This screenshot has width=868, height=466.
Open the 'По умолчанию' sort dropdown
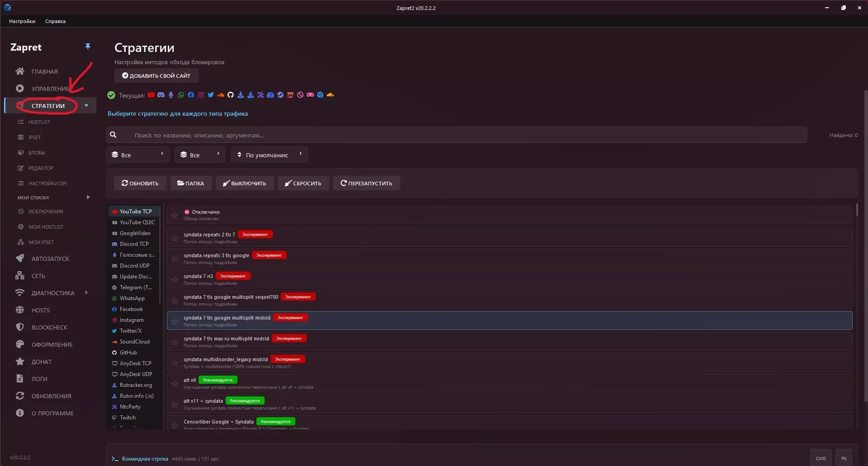270,155
